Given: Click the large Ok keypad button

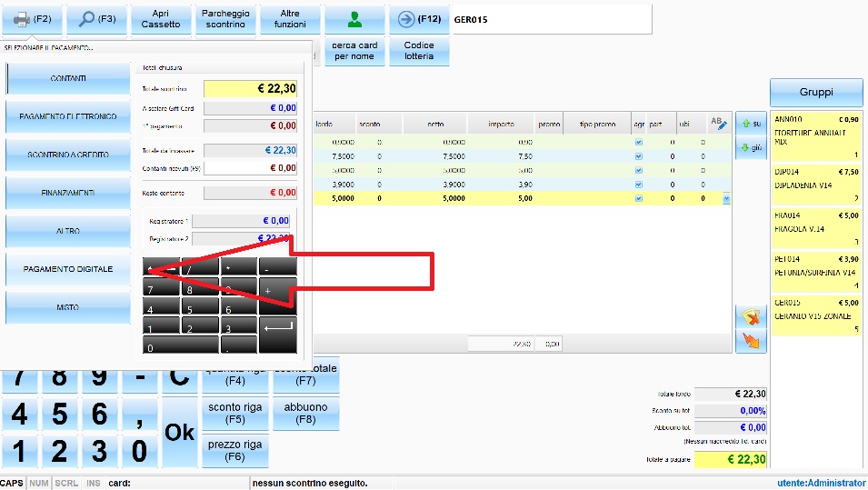Looking at the screenshot, I should coord(179,432).
